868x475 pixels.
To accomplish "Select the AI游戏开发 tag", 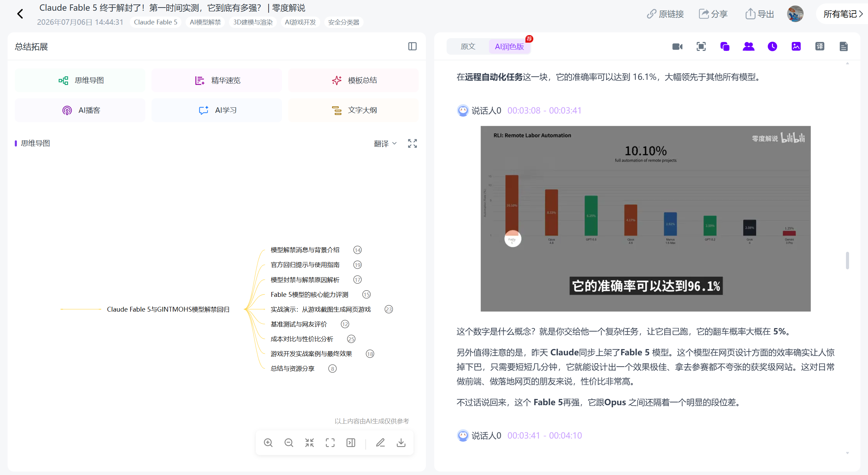I will point(300,22).
